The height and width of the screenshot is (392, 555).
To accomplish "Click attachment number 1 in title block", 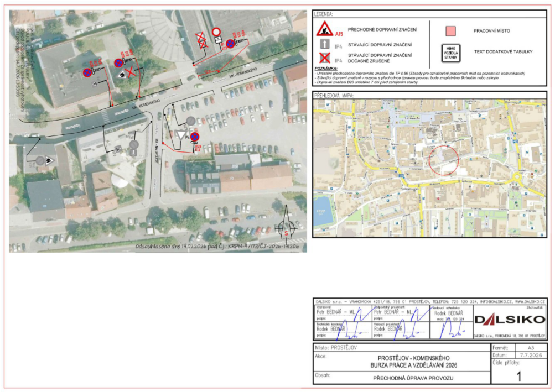I will pos(519,377).
